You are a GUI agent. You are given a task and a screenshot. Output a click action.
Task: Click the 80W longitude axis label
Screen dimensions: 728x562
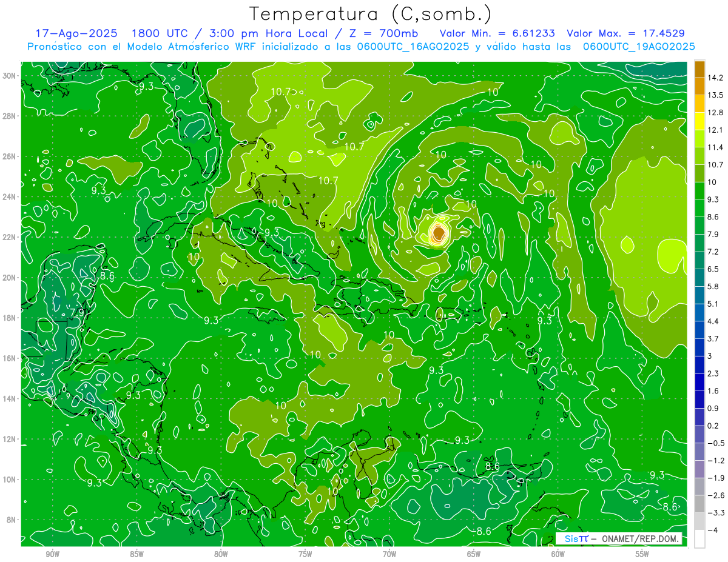point(221,554)
